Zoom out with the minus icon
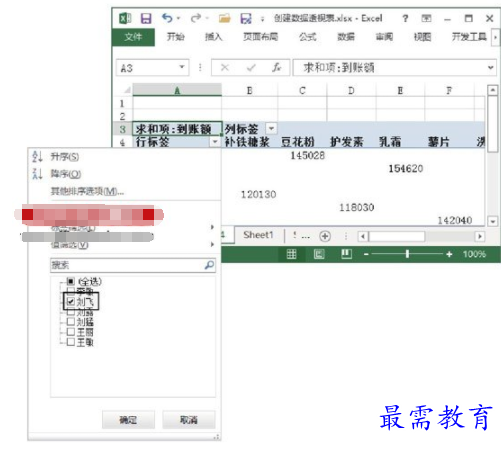Screen dimensions: 501x449 pos(366,254)
